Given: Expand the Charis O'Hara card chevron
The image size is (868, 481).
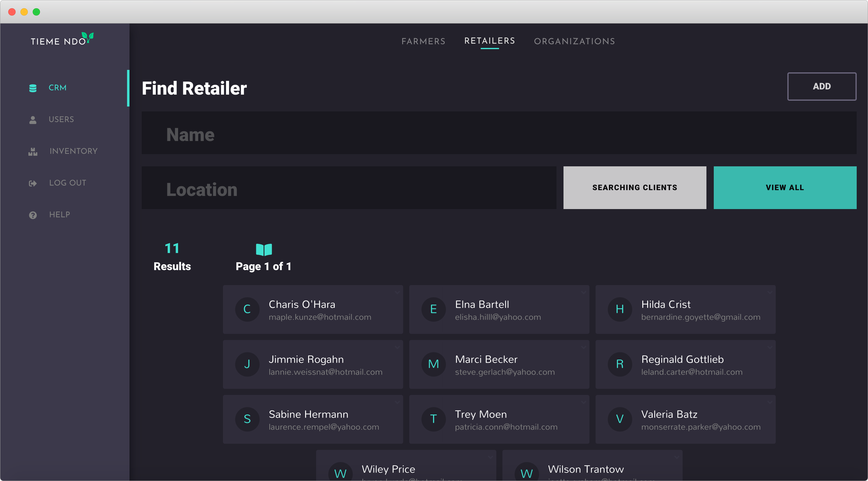Looking at the screenshot, I should coord(397,292).
